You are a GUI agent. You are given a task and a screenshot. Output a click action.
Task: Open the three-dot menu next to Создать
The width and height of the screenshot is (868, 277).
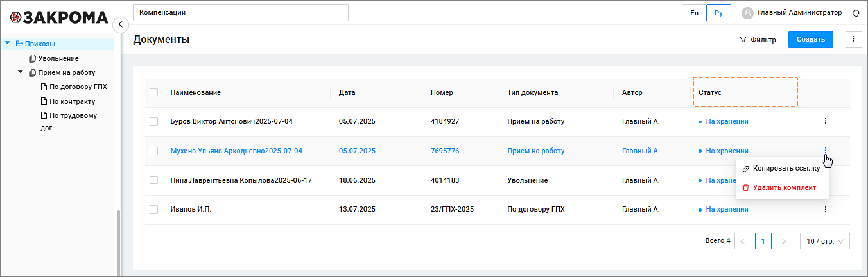(x=853, y=40)
